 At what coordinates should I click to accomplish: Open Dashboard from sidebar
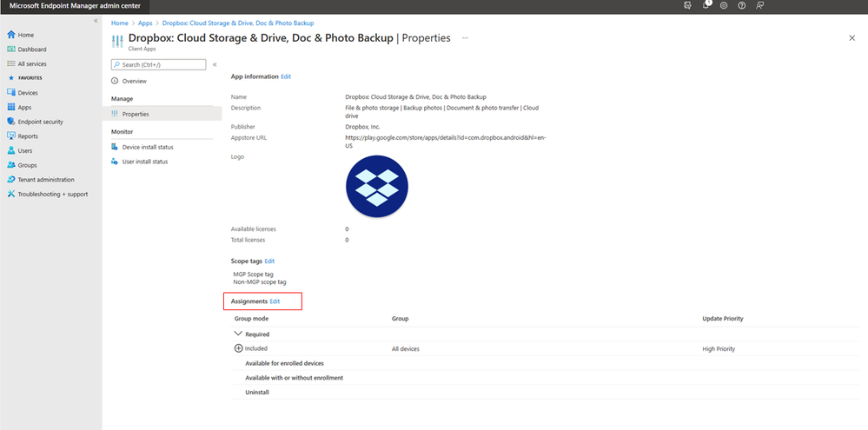[32, 50]
